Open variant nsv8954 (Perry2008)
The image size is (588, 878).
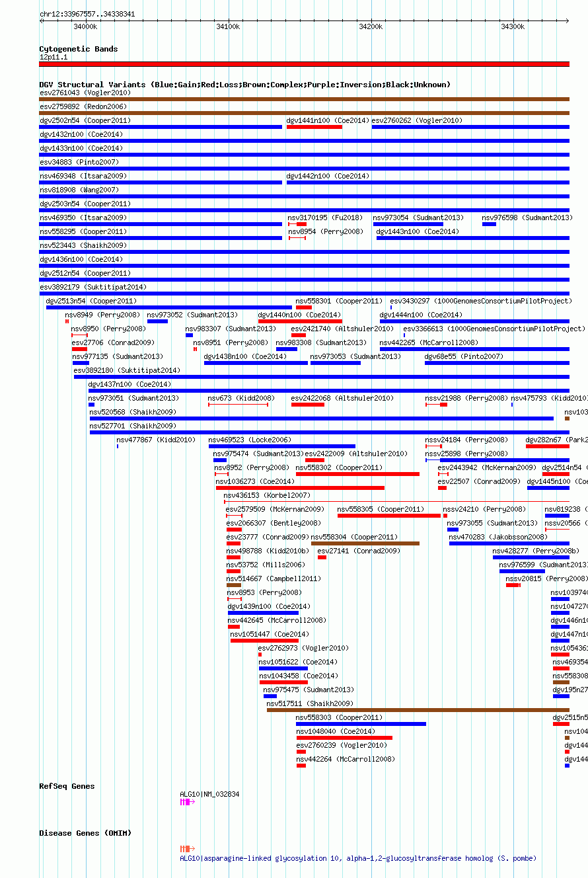326,231
